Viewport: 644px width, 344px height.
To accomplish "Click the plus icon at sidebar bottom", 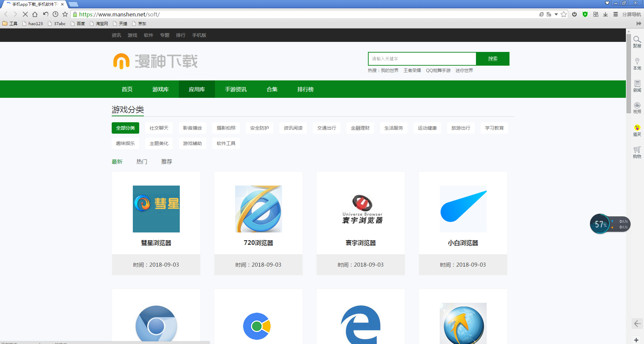I will (636, 340).
